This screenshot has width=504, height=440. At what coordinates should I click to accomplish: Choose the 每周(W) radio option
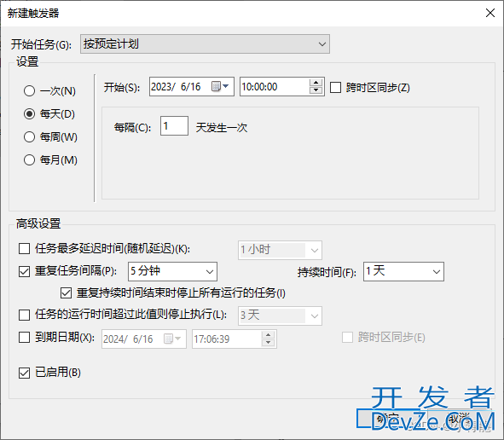click(29, 137)
